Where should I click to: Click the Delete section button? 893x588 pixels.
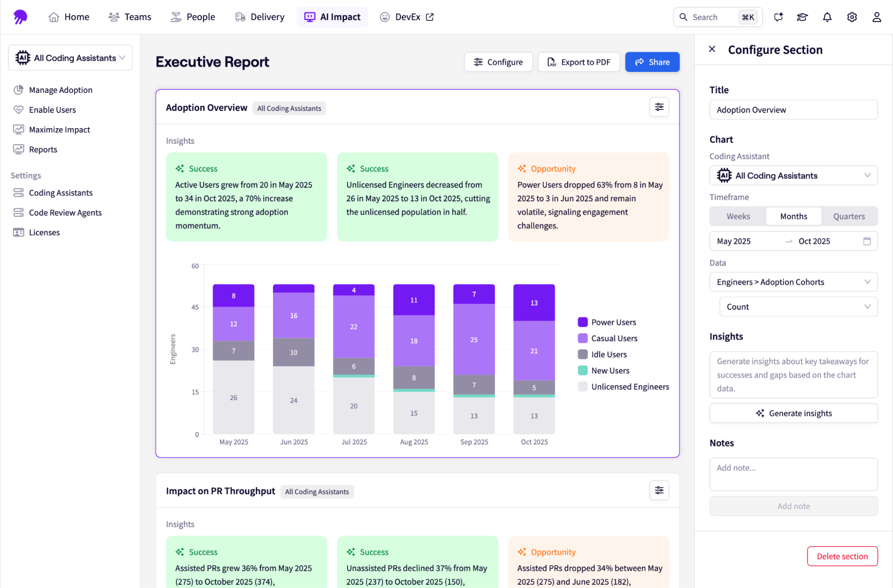843,556
